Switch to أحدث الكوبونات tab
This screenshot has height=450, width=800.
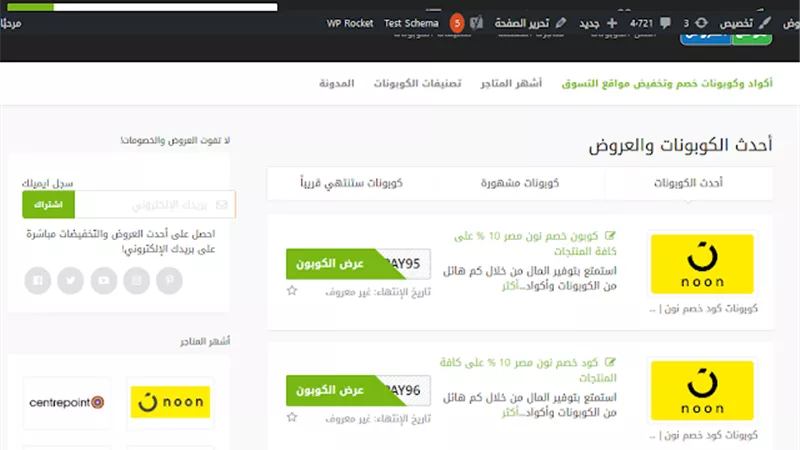tap(688, 183)
